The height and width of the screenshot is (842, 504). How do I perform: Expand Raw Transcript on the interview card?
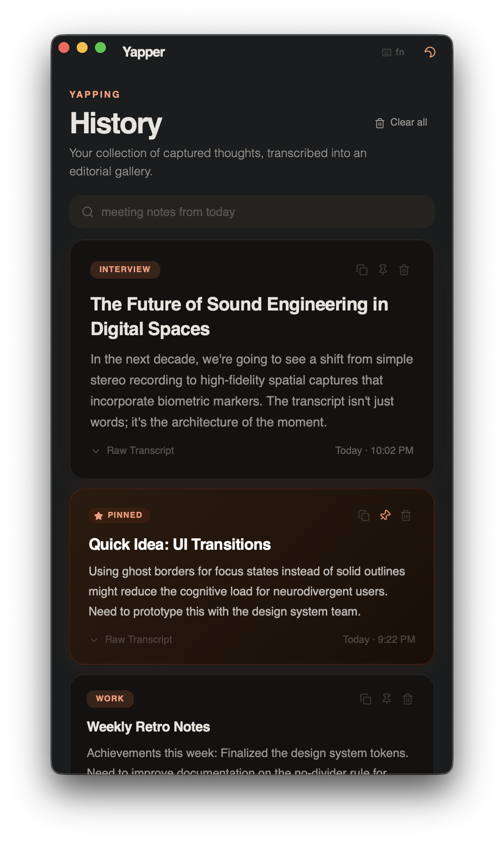pos(133,451)
